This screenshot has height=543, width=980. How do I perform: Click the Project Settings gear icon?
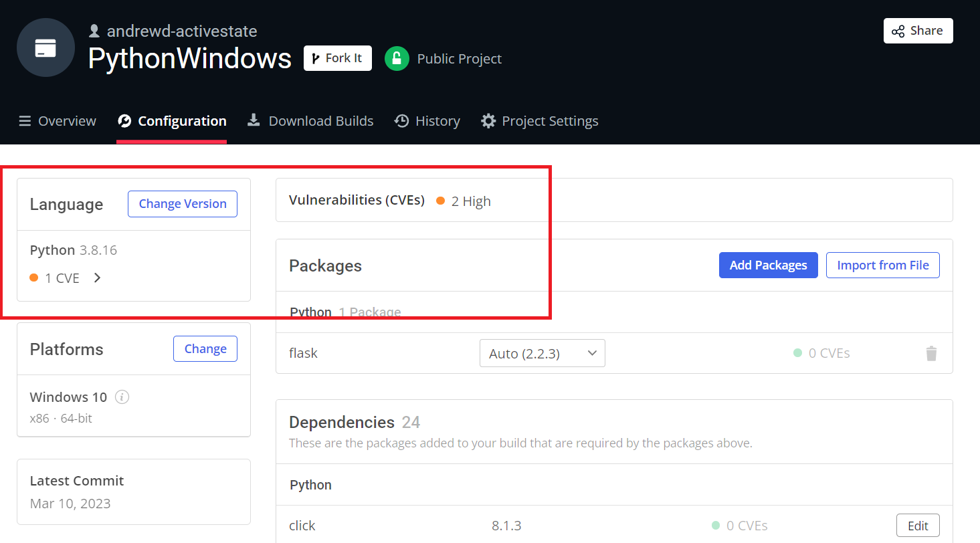tap(489, 121)
